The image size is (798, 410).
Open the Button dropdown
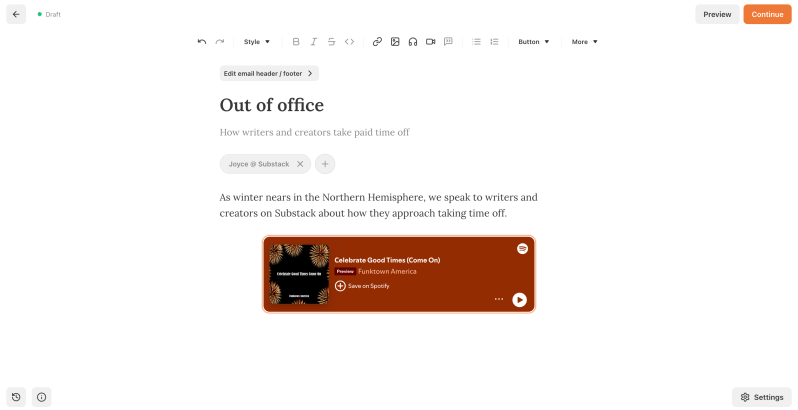533,42
